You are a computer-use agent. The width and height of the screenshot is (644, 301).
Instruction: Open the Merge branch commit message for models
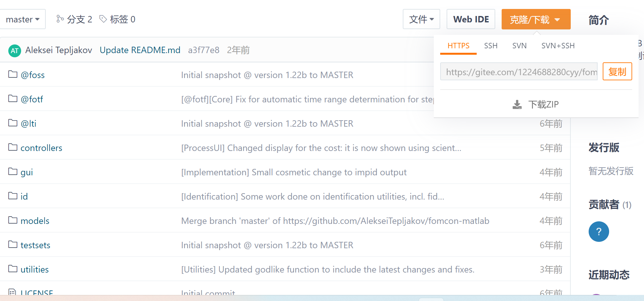tap(335, 221)
